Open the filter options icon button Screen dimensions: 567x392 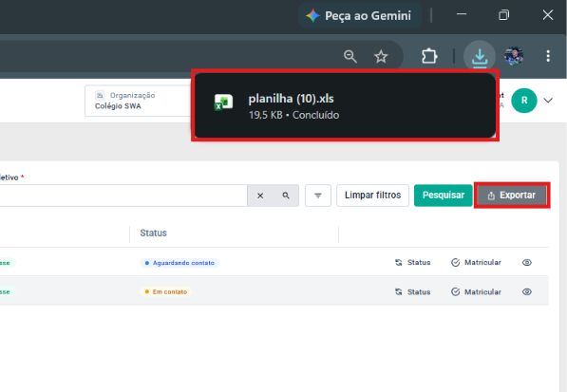318,196
